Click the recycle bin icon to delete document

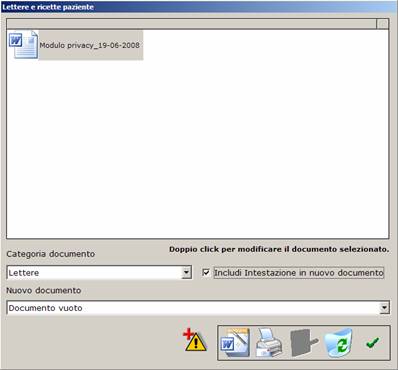tap(339, 342)
